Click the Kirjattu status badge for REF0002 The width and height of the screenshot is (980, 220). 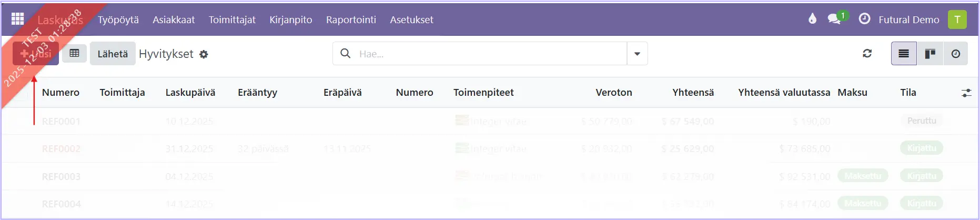[921, 148]
